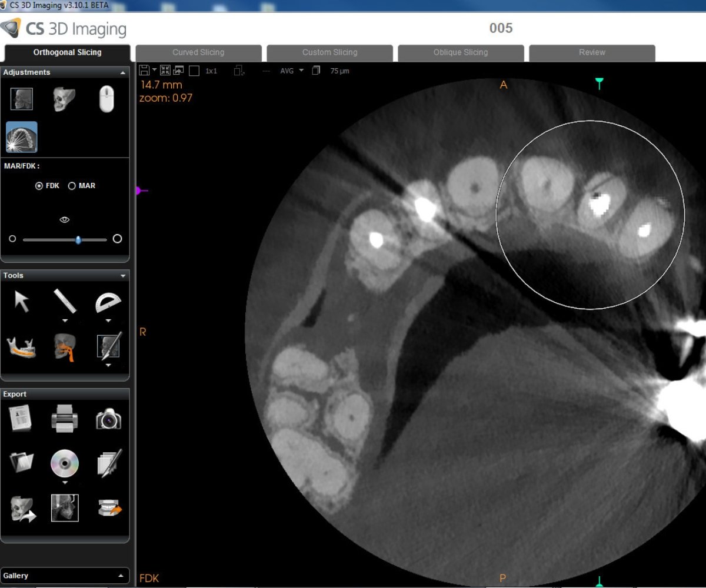This screenshot has height=588, width=706.
Task: Open the mouse settings icon in Adjustments
Action: (x=106, y=99)
